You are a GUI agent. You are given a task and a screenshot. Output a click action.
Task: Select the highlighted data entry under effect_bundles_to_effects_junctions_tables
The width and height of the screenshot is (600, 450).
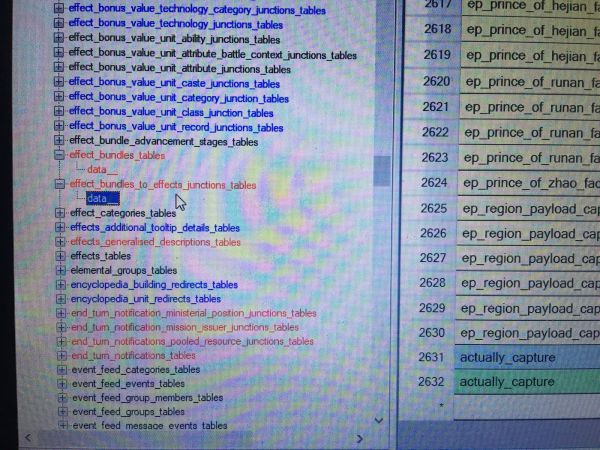(x=102, y=198)
